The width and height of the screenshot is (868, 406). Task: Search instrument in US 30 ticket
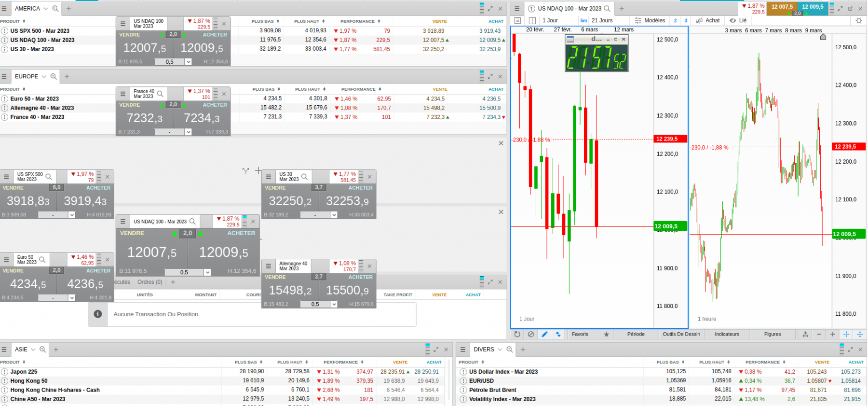coord(304,177)
